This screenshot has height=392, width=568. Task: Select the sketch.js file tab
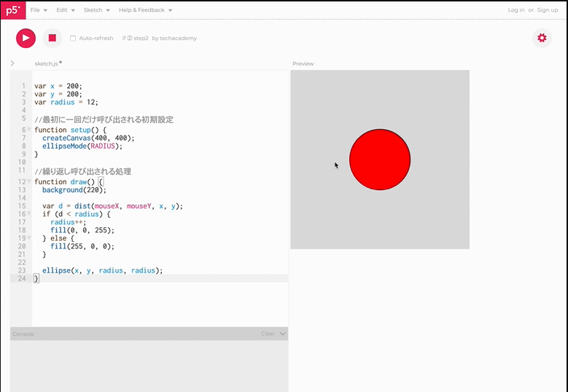pos(46,63)
